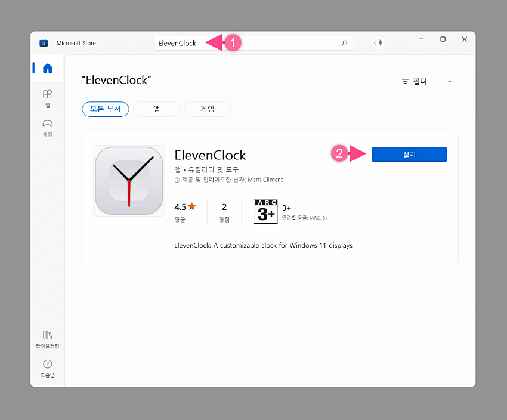
Task: Click the Microsoft Store logo icon
Action: click(43, 42)
